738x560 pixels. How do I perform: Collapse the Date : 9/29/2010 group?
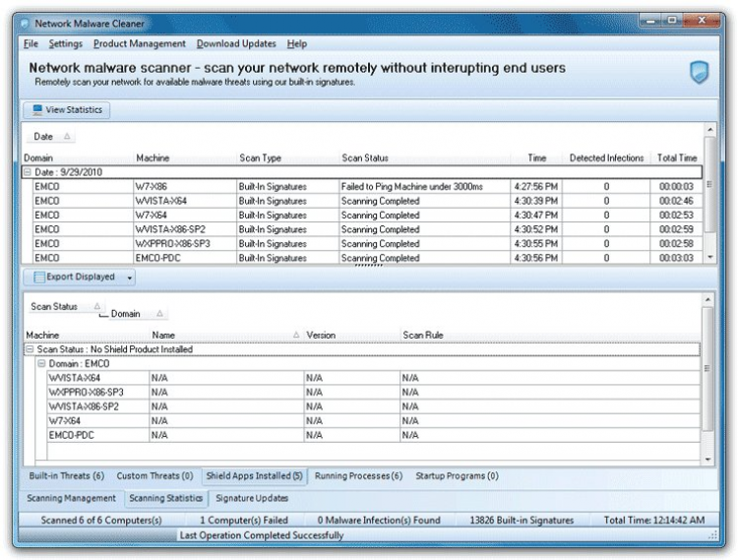(28, 172)
